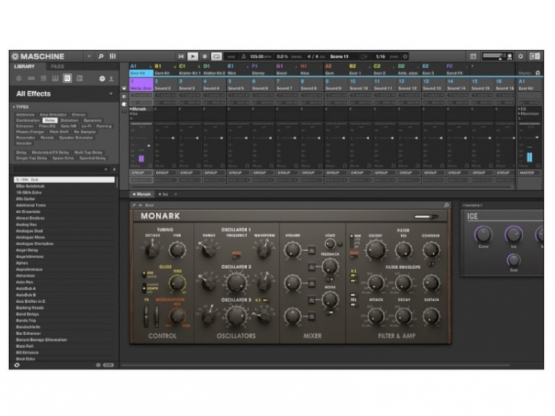The height and width of the screenshot is (416, 555).
Task: Cue Sound 2 with the headphone icon
Action: click(x=174, y=165)
